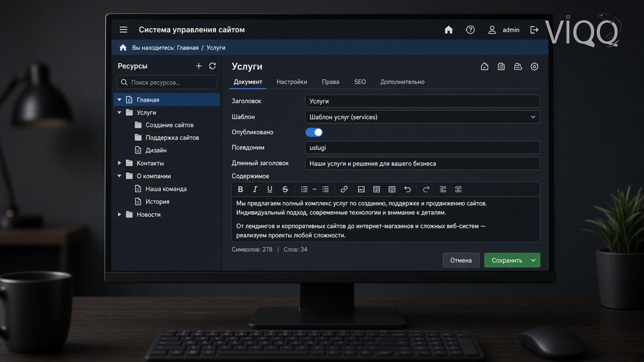Screen dimensions: 644x362
Task: Open the help question-mark icon
Action: pos(470,30)
